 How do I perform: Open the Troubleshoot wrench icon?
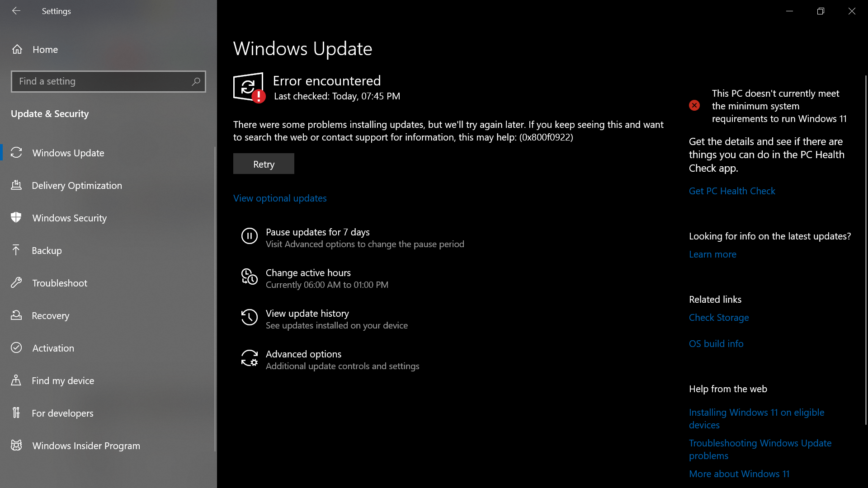click(16, 283)
